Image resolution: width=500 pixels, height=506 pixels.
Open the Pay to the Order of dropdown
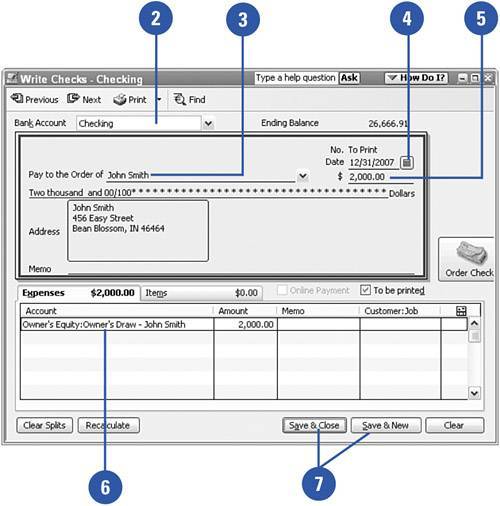(x=303, y=176)
